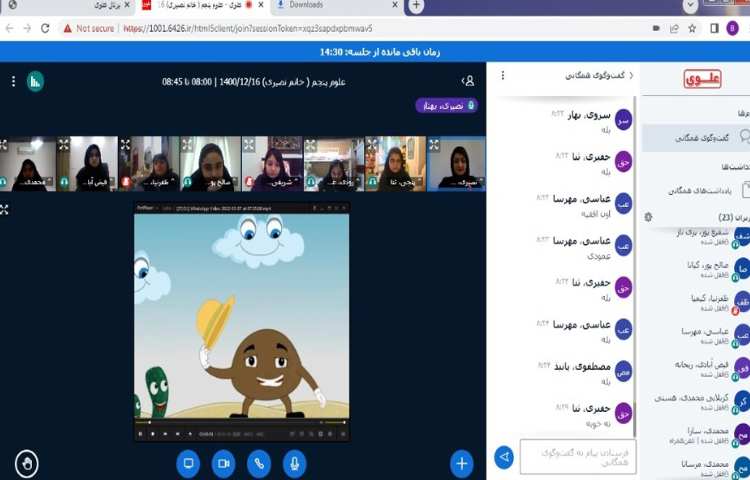Fullscreen the ظفرنیا webcam tile
Viewport: 750px width, 480px height.
tap(125, 144)
